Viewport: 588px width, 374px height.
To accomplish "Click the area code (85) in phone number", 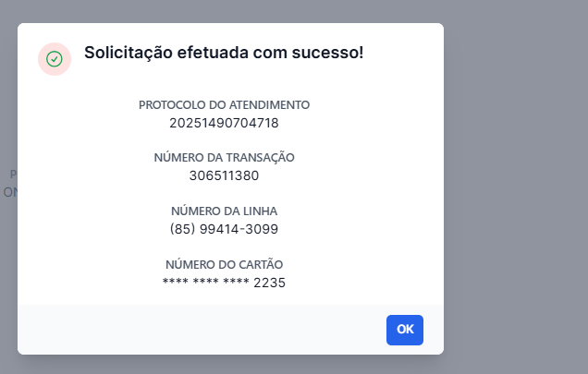I will [x=182, y=228].
